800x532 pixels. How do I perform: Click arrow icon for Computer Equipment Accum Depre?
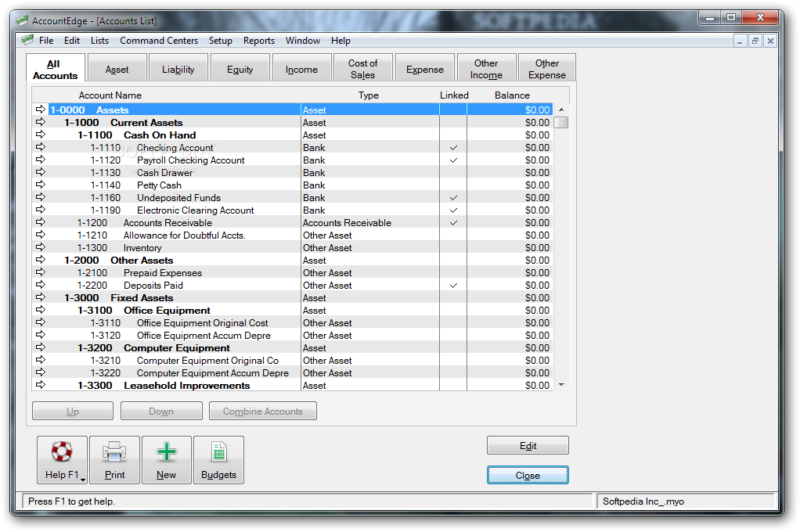pos(41,372)
